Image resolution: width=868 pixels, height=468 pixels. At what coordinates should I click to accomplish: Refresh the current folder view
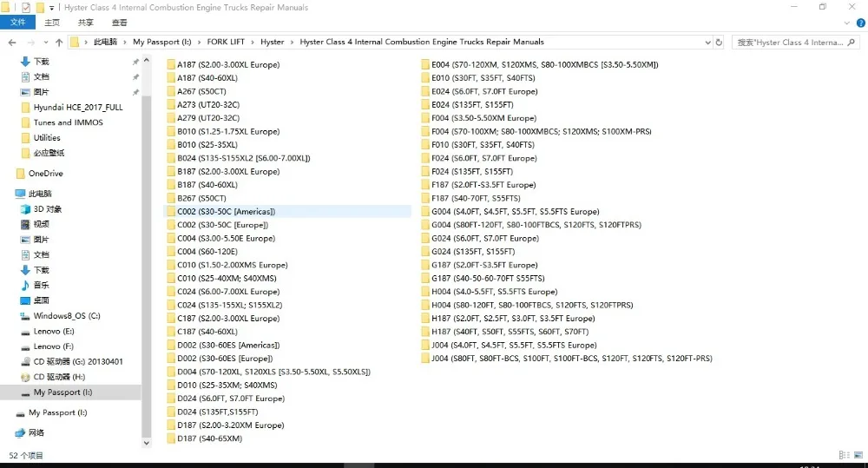(719, 42)
